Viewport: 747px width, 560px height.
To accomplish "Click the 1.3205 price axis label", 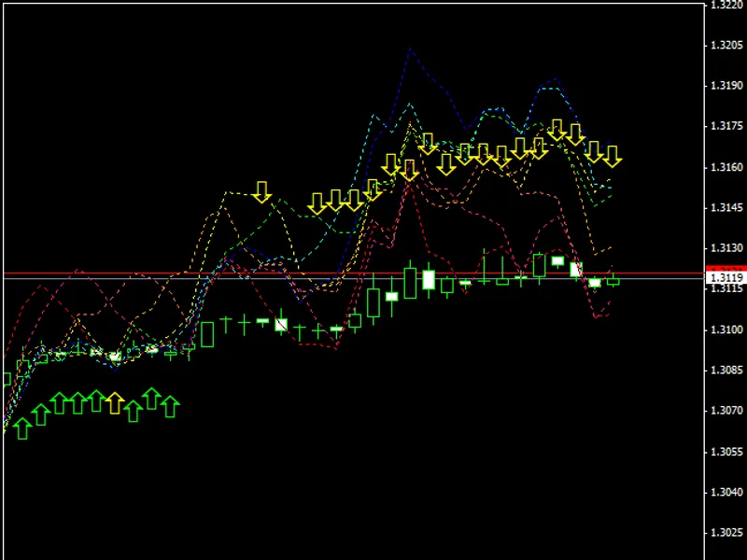I will click(x=726, y=45).
